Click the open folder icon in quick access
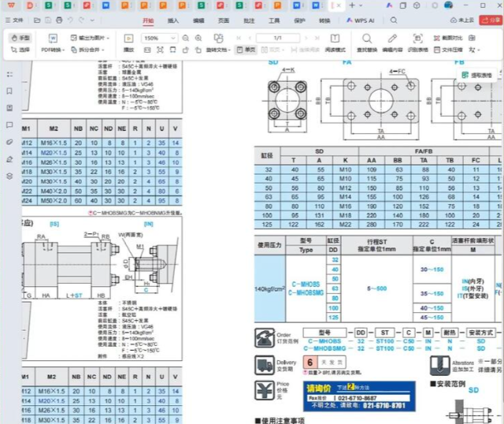 coord(37,20)
